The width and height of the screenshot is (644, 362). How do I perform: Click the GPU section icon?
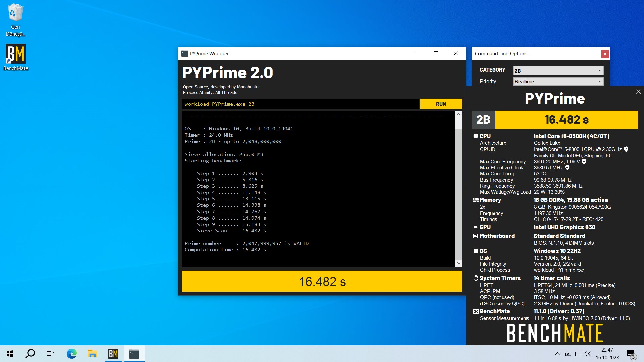click(476, 227)
